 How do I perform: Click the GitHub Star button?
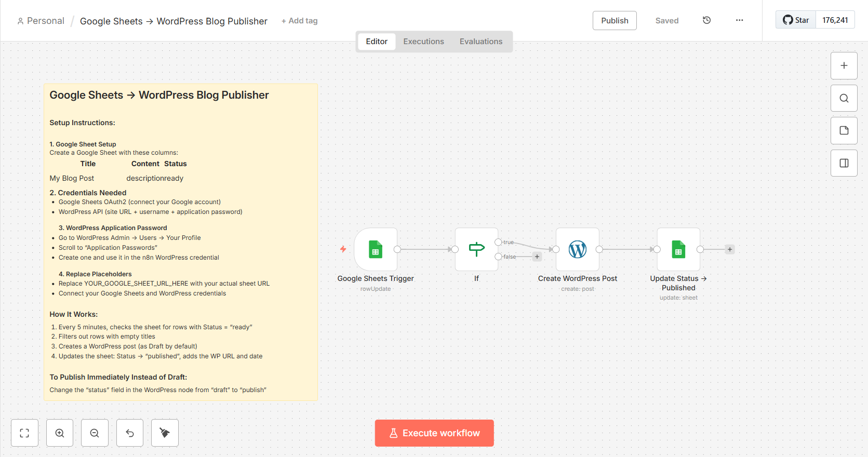tap(796, 20)
